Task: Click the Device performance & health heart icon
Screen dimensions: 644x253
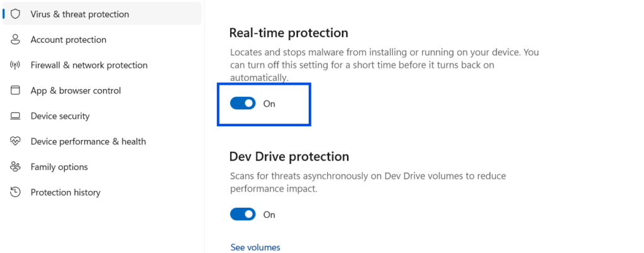Action: coord(16,141)
